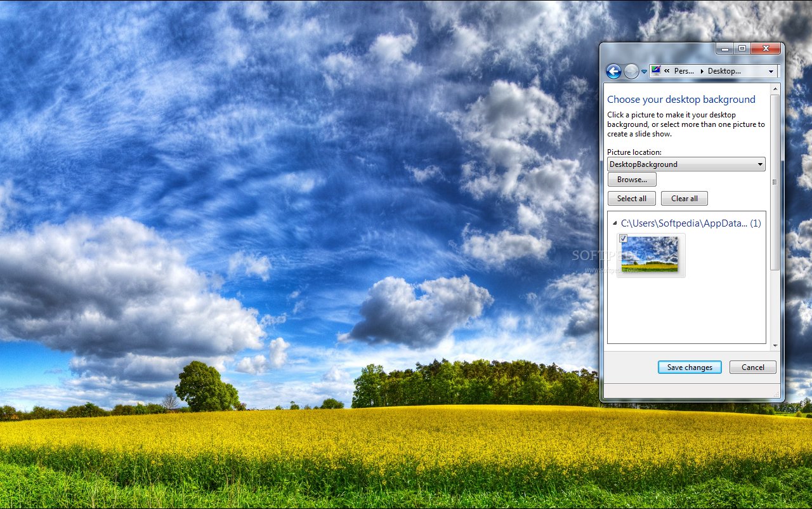Image resolution: width=812 pixels, height=509 pixels.
Task: Click Save changes button
Action: [x=690, y=367]
